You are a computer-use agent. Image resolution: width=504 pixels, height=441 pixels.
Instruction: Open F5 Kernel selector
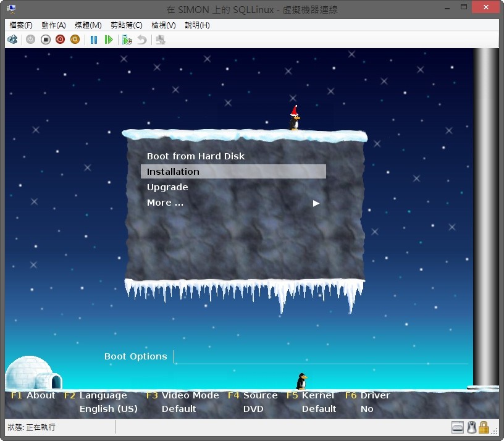310,395
